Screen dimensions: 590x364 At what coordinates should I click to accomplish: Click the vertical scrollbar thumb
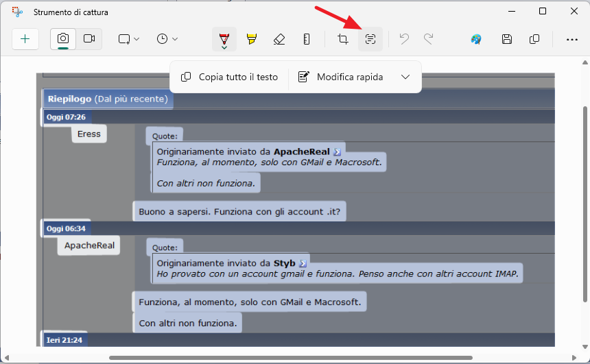coord(585,204)
